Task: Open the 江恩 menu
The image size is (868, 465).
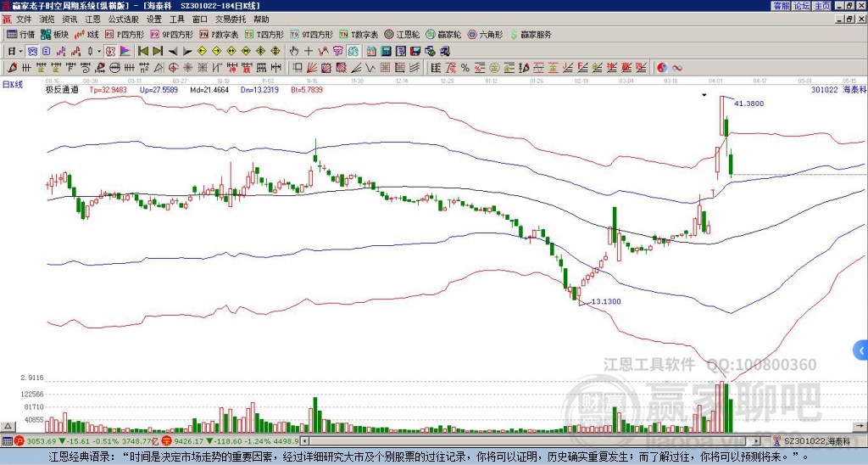Action: pos(92,20)
